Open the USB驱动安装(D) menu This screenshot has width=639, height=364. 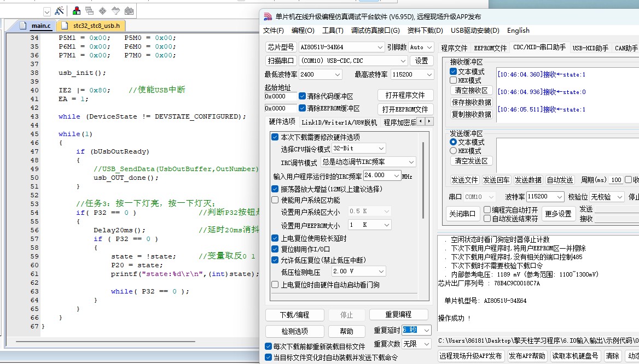475,31
